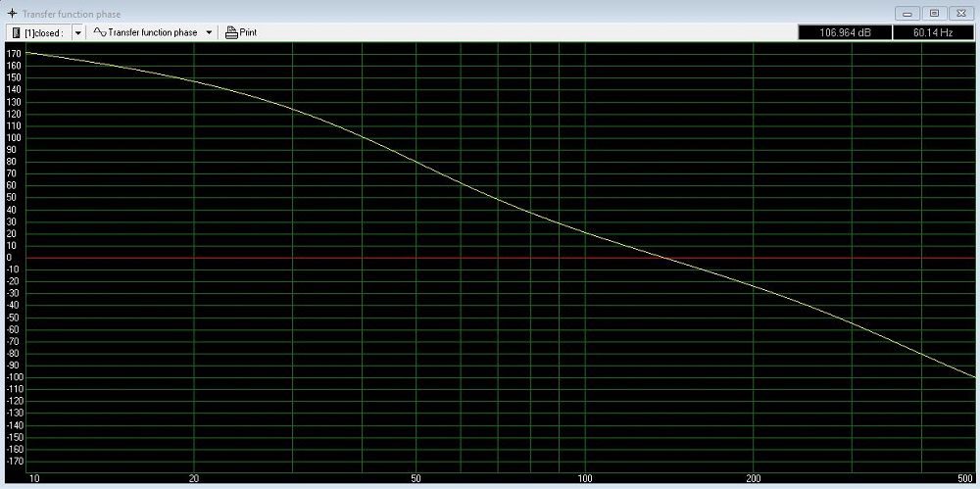Click the -100 phase axis label
The height and width of the screenshot is (489, 980).
[x=13, y=377]
